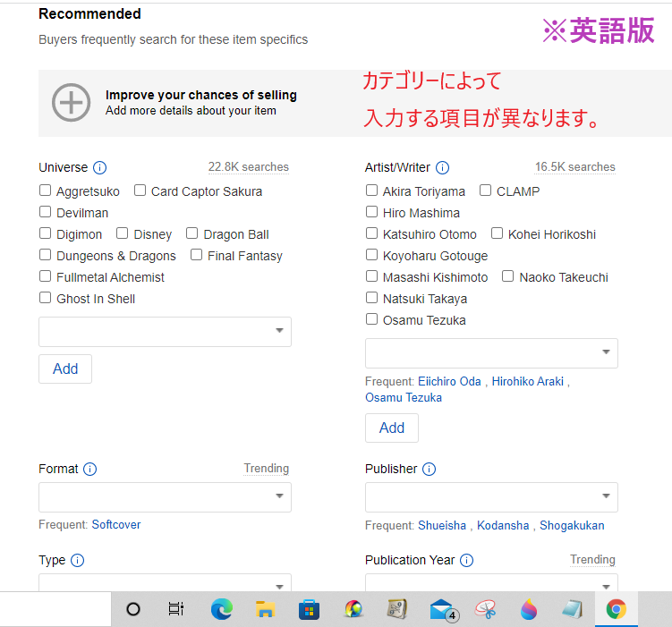The width and height of the screenshot is (672, 627).
Task: Open Microsoft Store from taskbar
Action: [x=309, y=609]
